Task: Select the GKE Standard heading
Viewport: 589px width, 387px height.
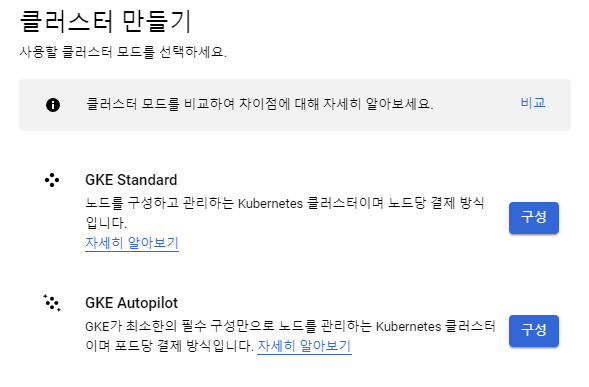Action: coord(131,180)
